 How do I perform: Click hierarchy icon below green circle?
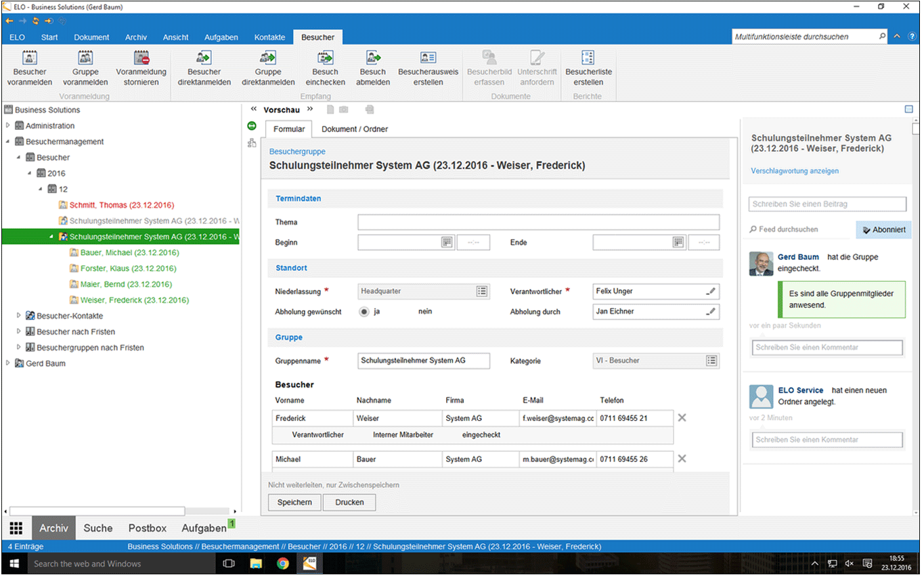click(x=252, y=143)
